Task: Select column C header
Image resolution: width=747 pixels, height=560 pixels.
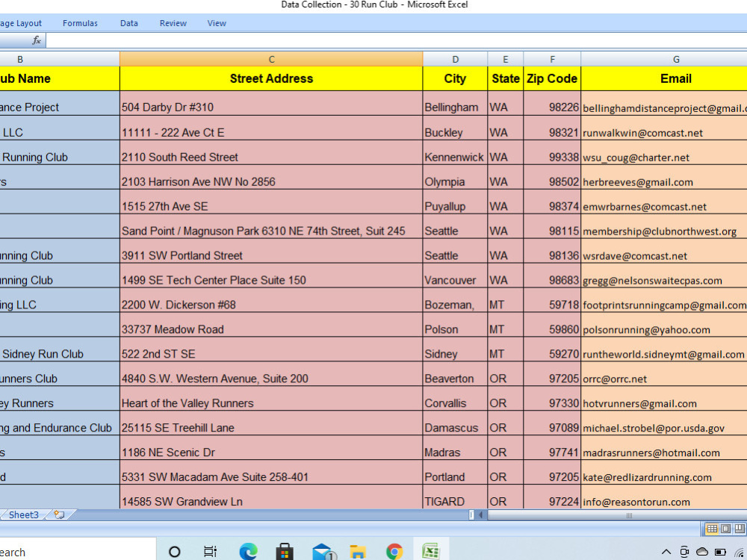Action: [x=271, y=59]
